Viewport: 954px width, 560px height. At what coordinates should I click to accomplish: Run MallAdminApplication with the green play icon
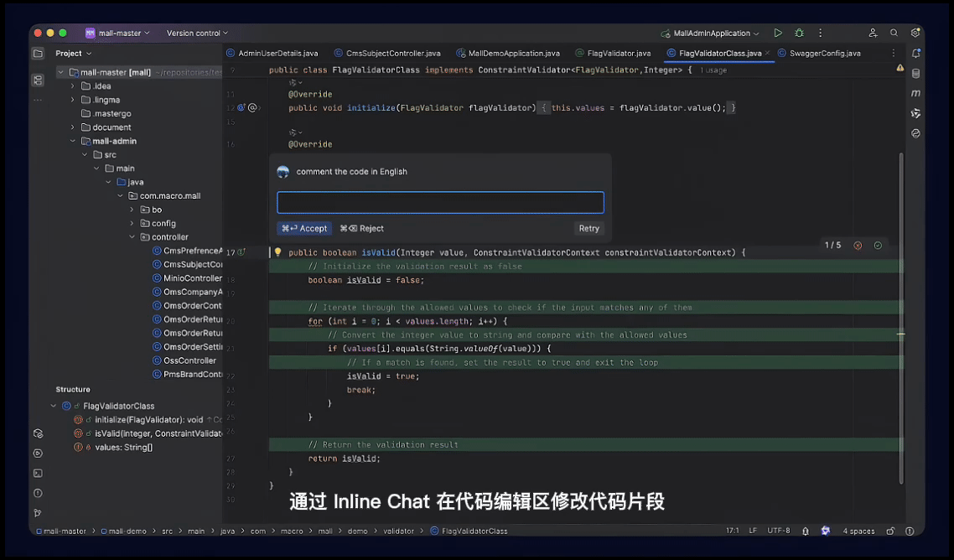click(x=778, y=33)
